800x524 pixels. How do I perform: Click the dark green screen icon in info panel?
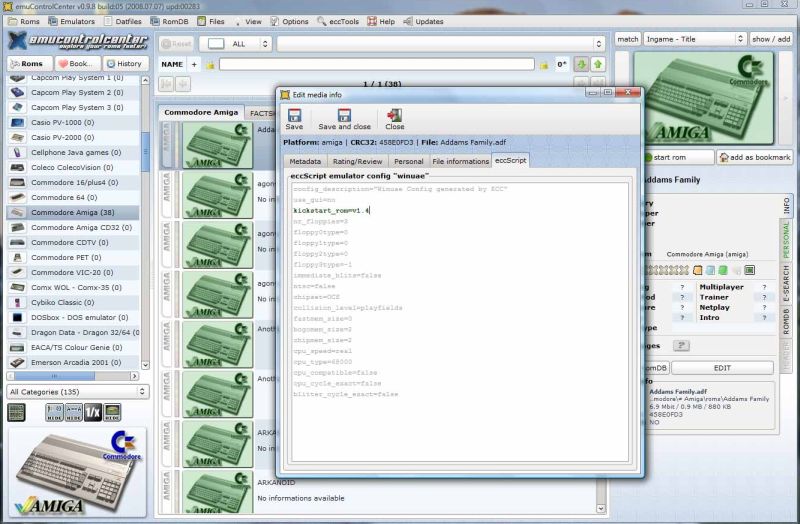point(749,270)
